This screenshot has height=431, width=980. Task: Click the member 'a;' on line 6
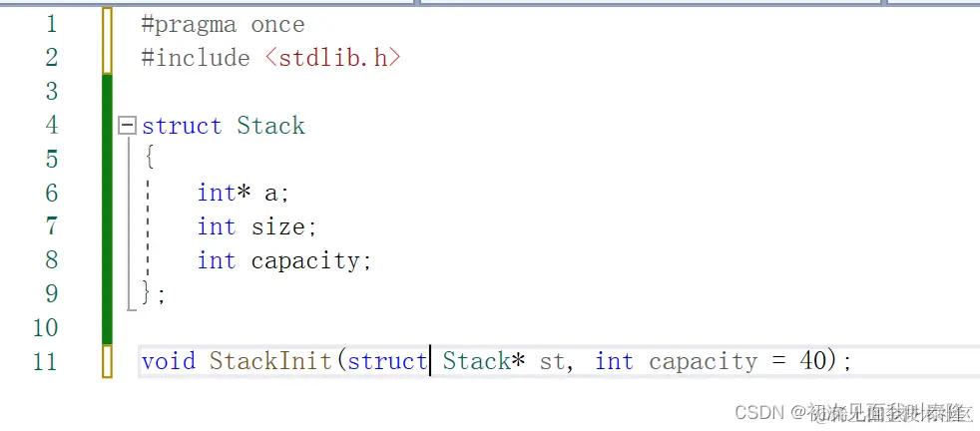(x=276, y=195)
